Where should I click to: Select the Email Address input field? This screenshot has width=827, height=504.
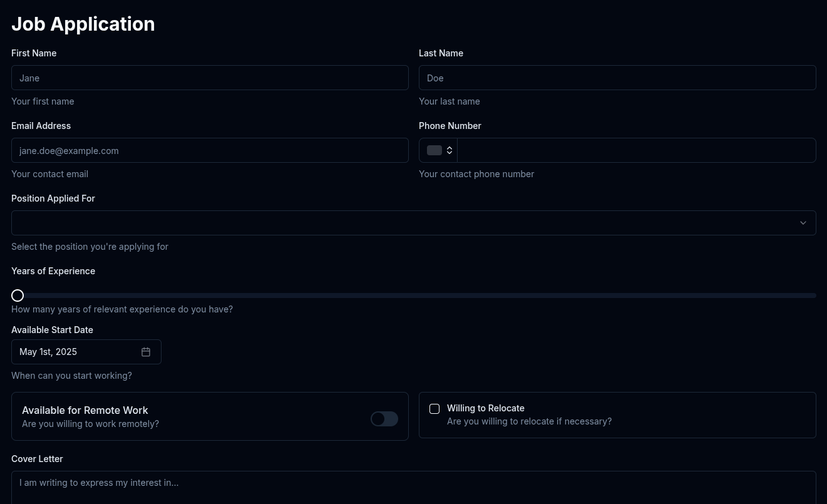(x=210, y=151)
